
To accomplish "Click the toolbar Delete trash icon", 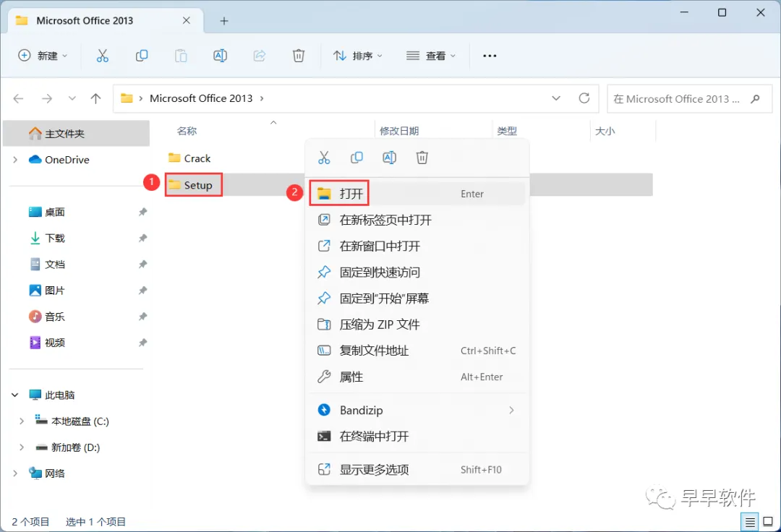I will coord(299,56).
